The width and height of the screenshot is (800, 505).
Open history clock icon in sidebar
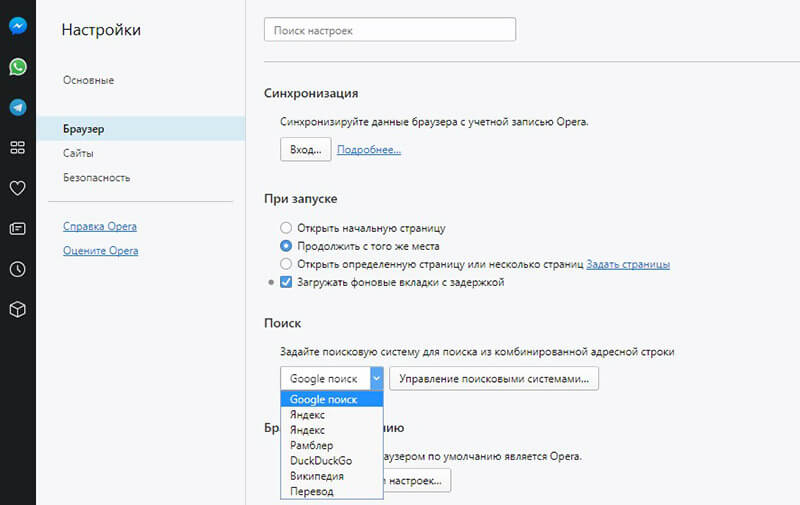click(18, 269)
